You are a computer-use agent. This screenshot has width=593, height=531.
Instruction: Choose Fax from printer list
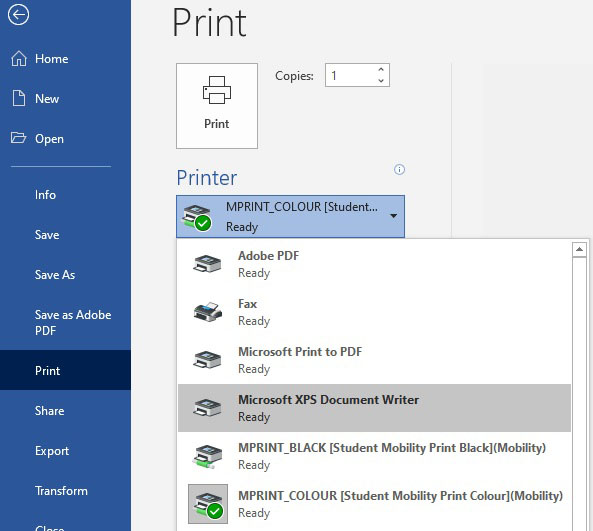374,312
